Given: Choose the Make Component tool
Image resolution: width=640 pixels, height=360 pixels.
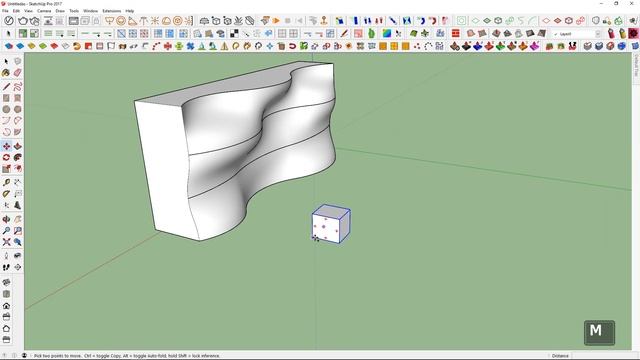Looking at the screenshot, I should coord(18,61).
